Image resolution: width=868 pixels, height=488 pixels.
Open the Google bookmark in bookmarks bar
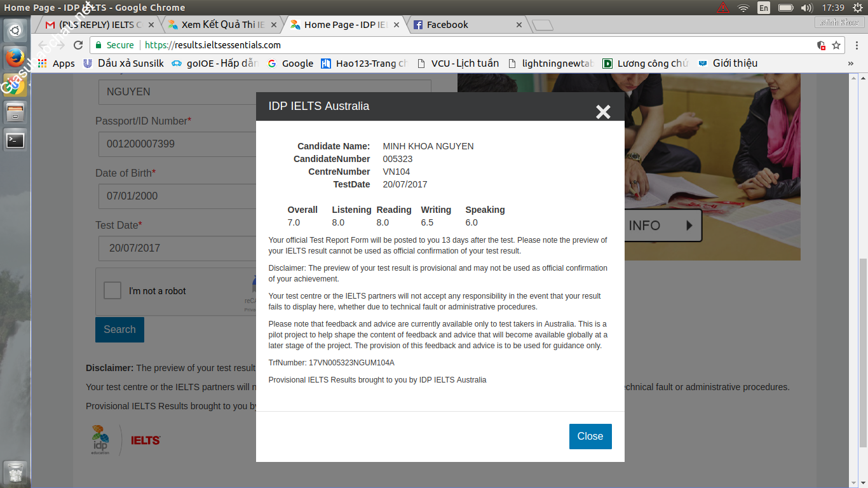coord(290,64)
